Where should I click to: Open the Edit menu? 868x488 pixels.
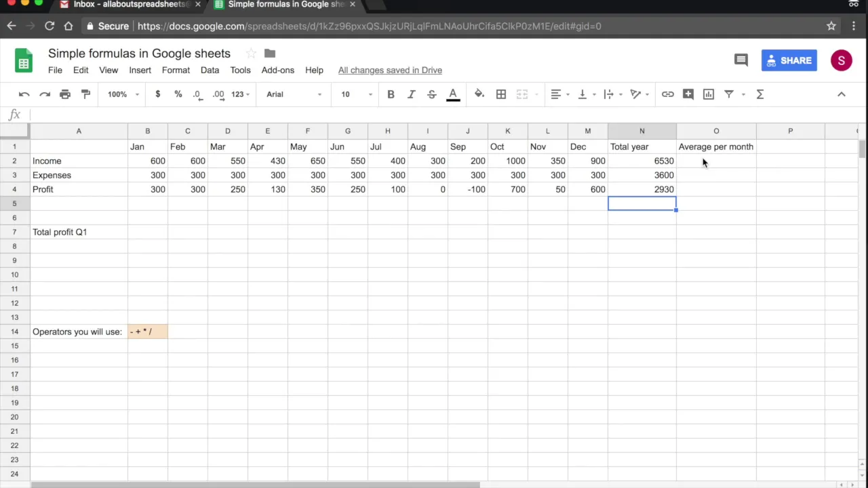click(x=81, y=70)
